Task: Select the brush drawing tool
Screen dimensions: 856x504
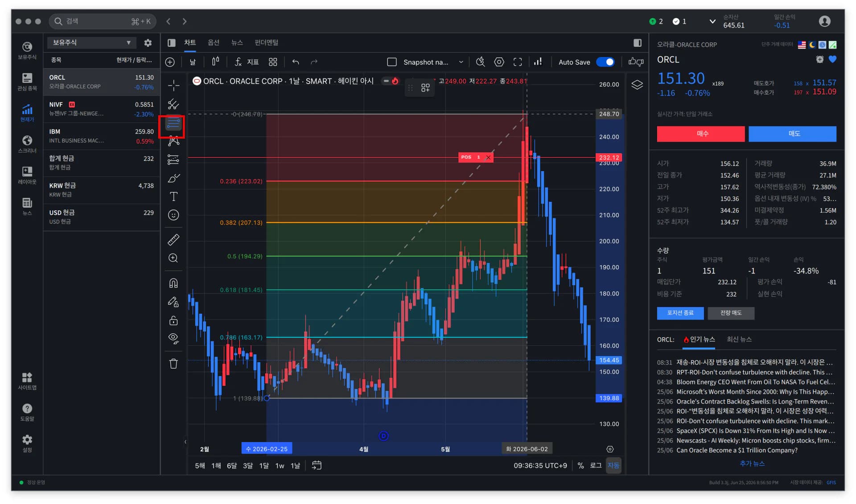Action: pyautogui.click(x=173, y=178)
